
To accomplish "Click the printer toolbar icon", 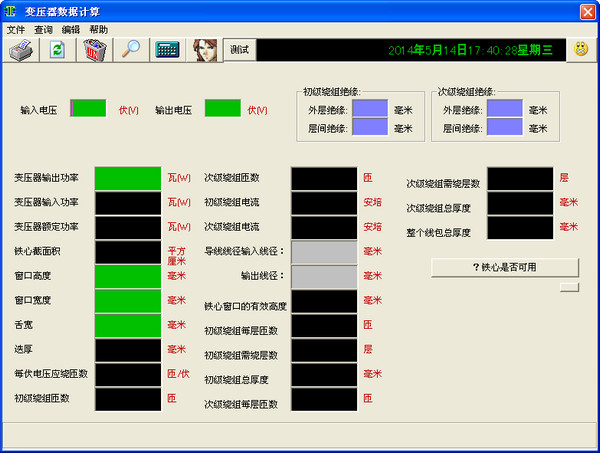I will point(21,50).
